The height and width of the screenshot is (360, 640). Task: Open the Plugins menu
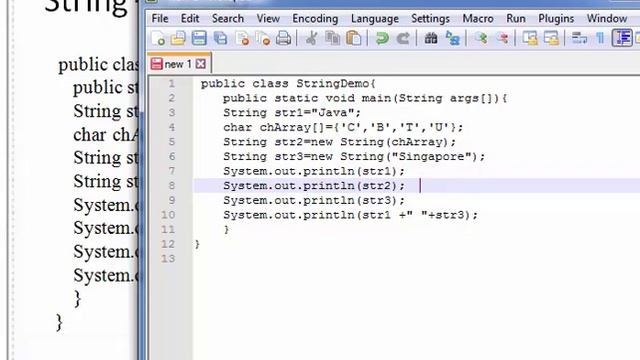tap(556, 19)
